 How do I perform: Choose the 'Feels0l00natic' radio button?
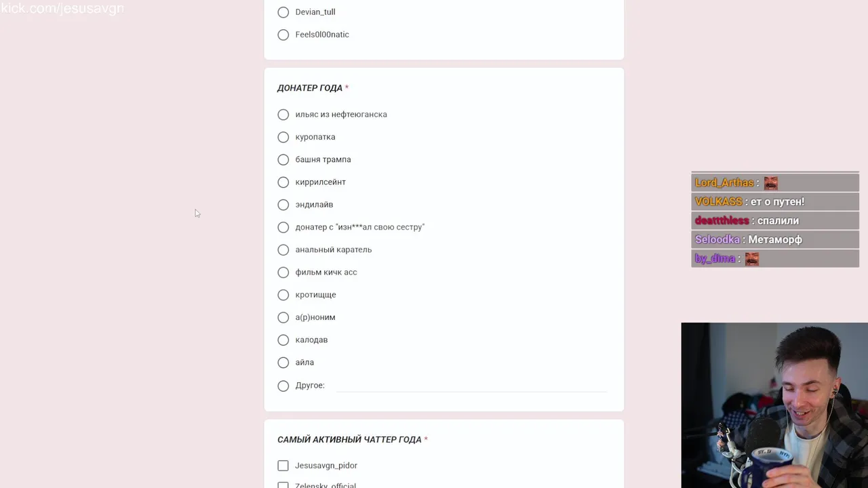coord(283,35)
